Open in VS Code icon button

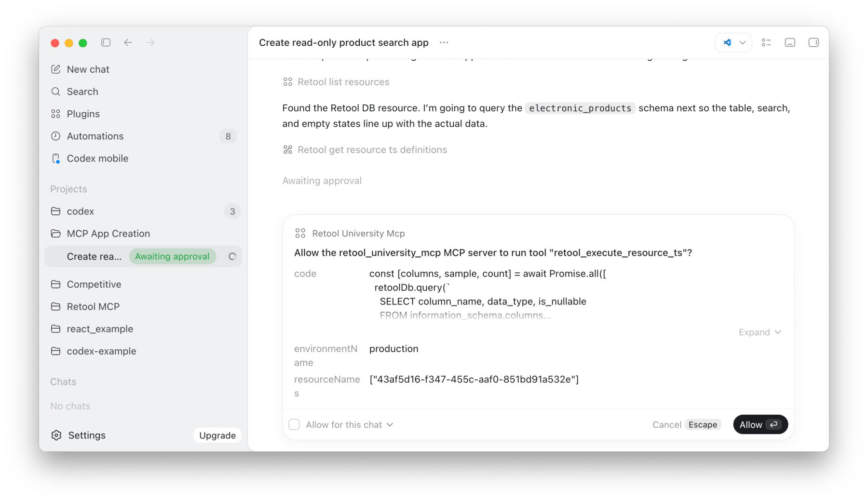pyautogui.click(x=727, y=42)
